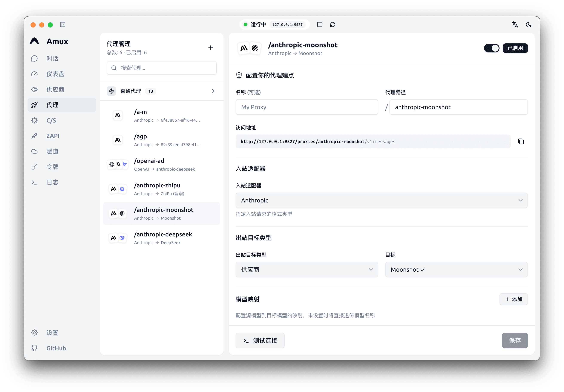This screenshot has width=564, height=392.
Task: Open GitHub link in sidebar
Action: click(62, 349)
